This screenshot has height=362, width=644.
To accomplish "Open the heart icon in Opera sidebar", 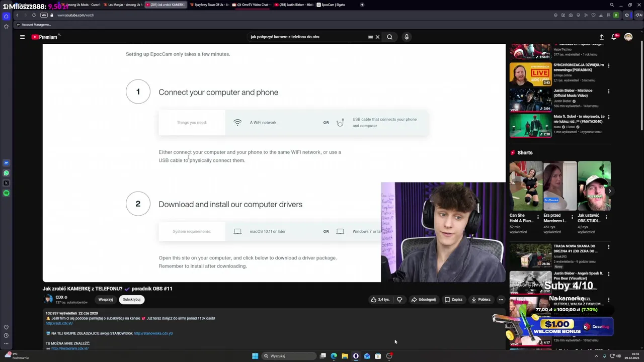I will 6,327.
